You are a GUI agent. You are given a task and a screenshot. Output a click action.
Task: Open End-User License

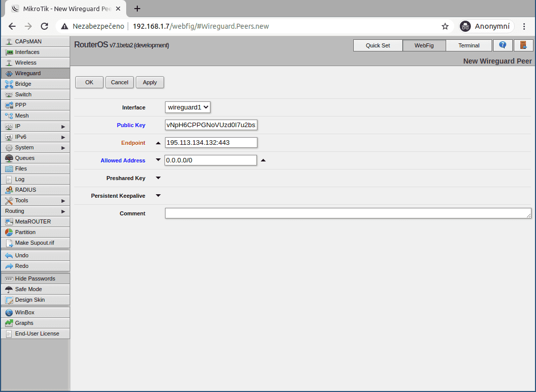[35, 333]
